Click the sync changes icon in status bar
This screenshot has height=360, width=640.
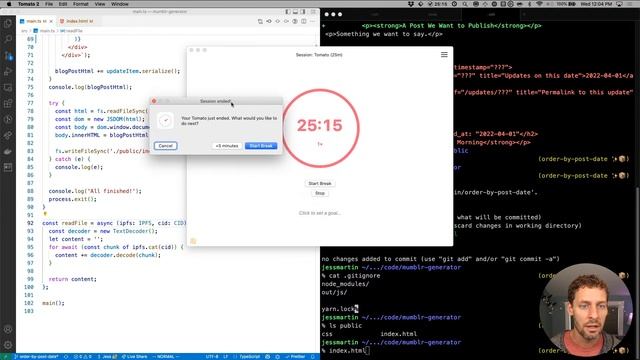(x=66, y=357)
